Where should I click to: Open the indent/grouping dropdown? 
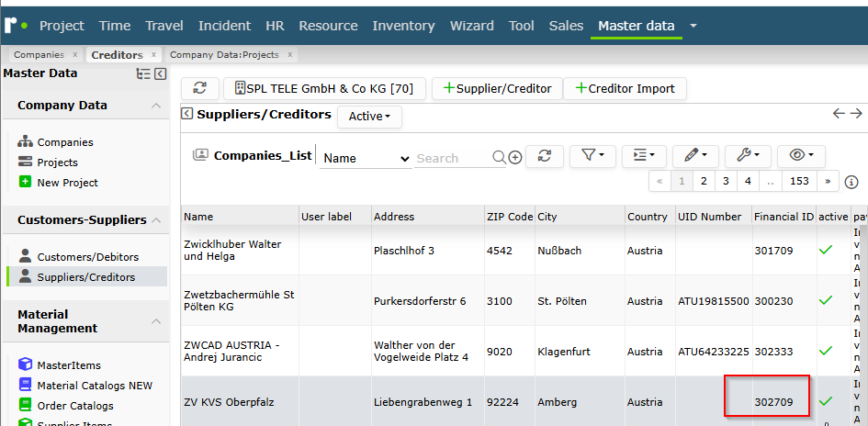(x=645, y=156)
